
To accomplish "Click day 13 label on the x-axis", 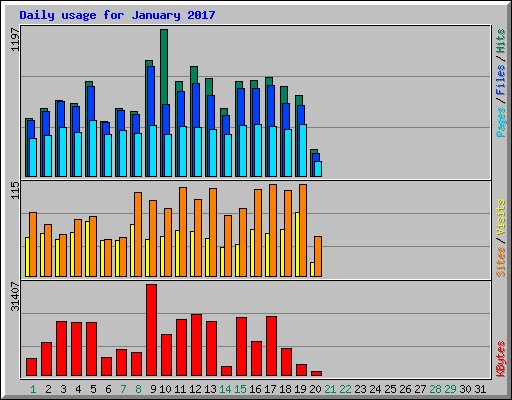I will pyautogui.click(x=210, y=389).
